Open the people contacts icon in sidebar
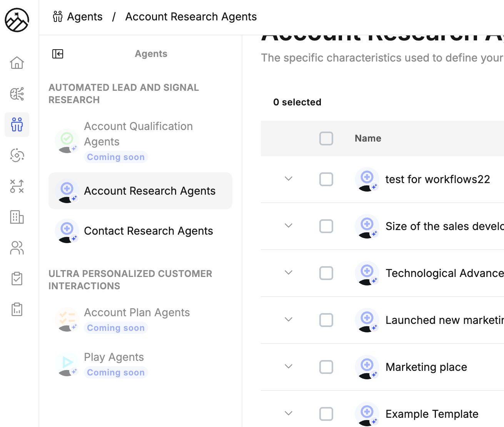Viewport: 504px width, 427px height. tap(17, 248)
